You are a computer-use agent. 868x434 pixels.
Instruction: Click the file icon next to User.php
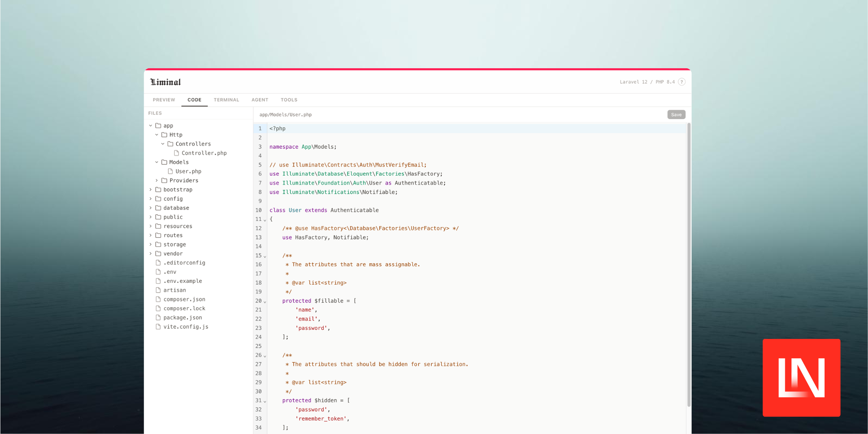170,171
